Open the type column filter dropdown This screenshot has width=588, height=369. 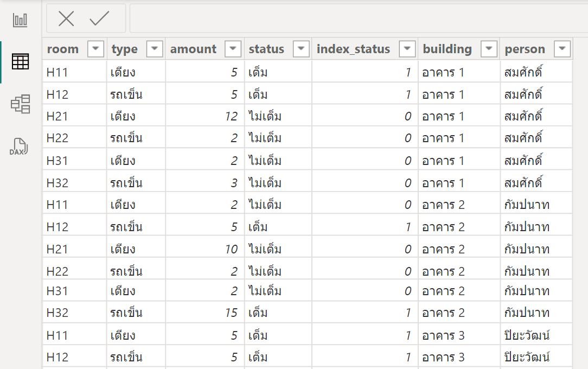[x=155, y=49]
